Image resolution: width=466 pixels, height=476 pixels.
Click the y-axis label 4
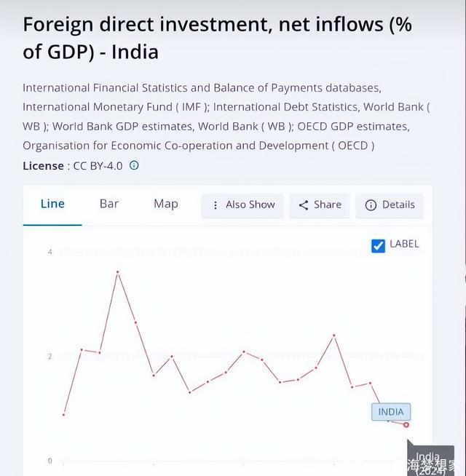pos(50,252)
